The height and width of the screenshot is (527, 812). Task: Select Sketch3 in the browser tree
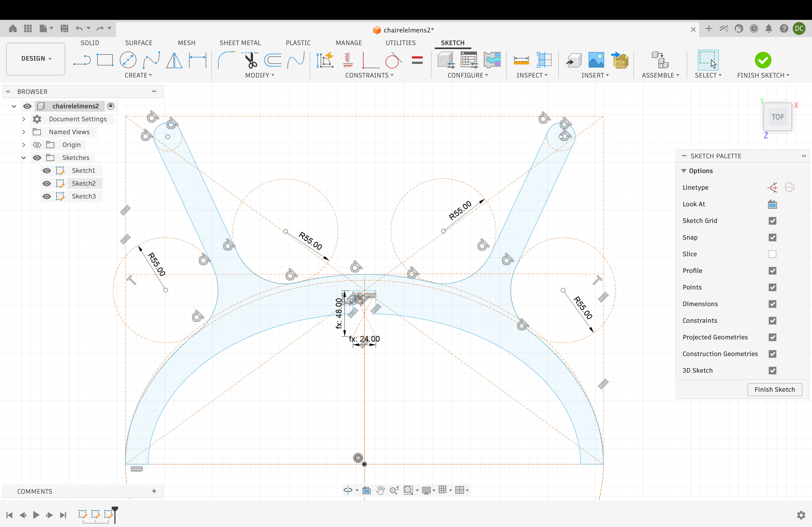(x=84, y=196)
